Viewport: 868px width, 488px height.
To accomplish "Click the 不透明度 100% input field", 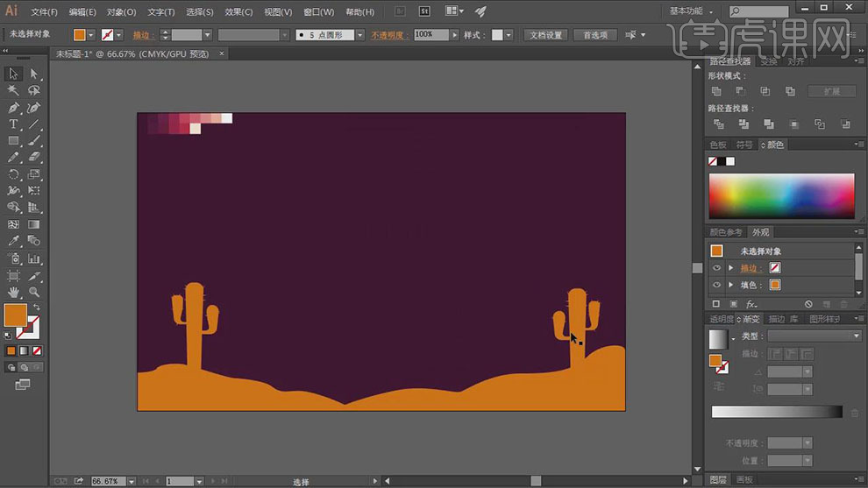I will pos(430,35).
